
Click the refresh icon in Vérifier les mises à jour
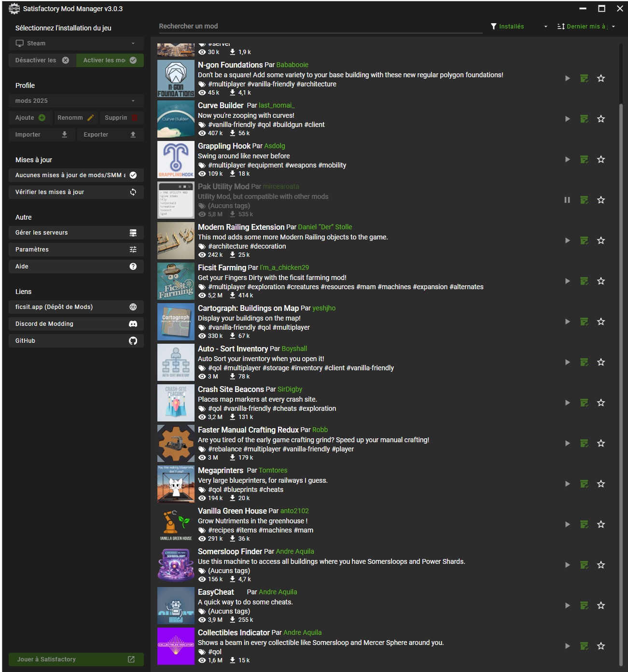pos(133,192)
